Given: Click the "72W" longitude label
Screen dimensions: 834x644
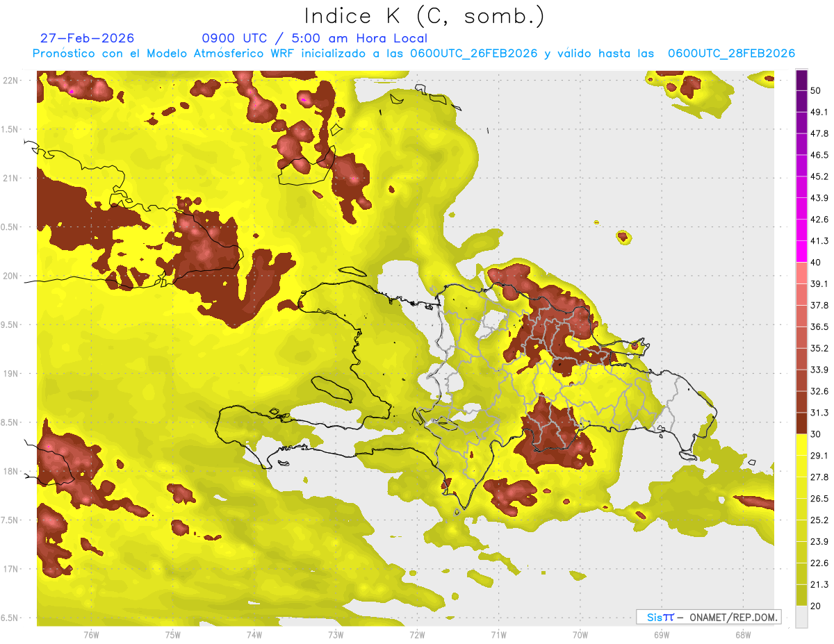Looking at the screenshot, I should click(417, 634).
